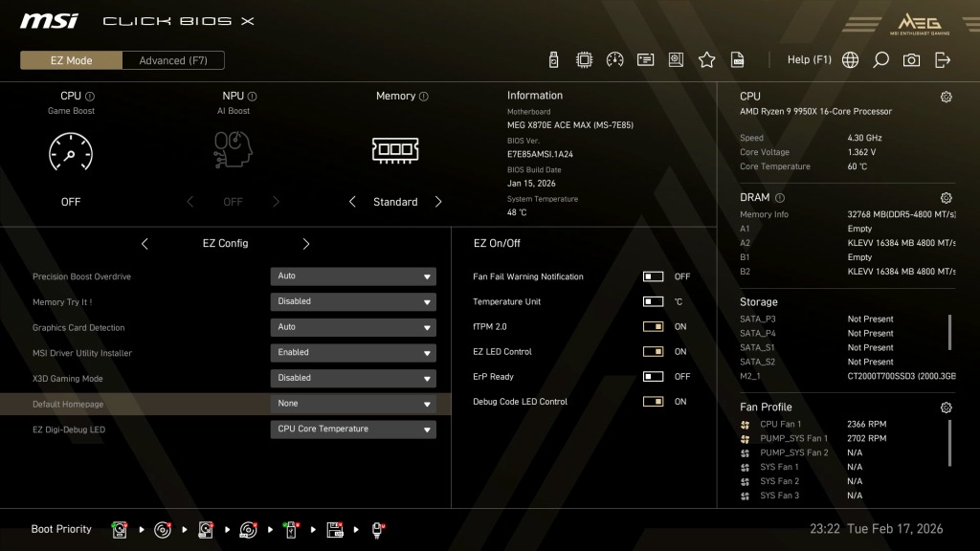980x551 pixels.
Task: Go to previous EZ Config page
Action: coord(145,244)
